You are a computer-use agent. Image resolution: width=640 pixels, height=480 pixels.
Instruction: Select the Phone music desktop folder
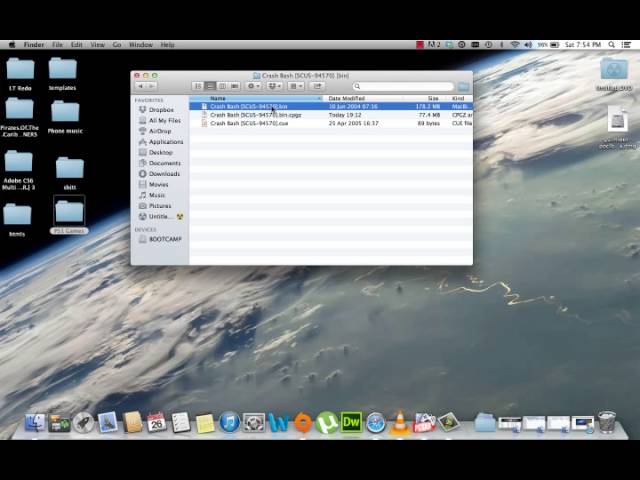(x=65, y=117)
